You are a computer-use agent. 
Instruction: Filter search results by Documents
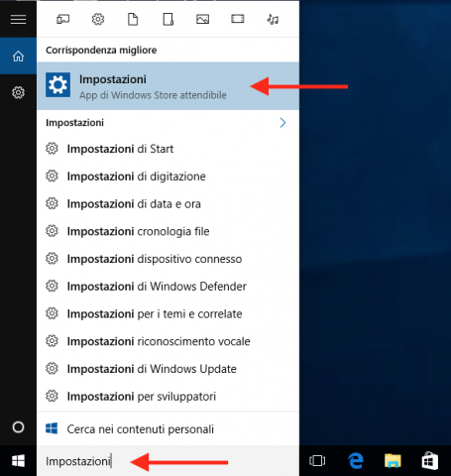coord(133,19)
